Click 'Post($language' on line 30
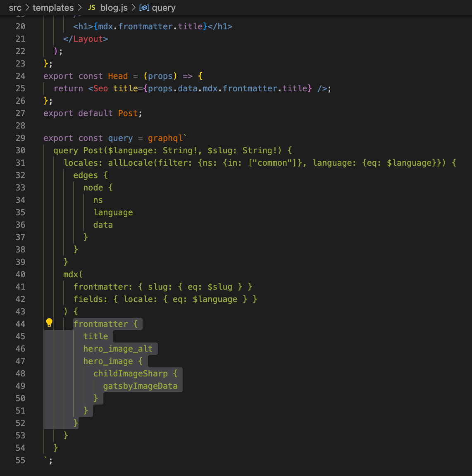 tap(118, 150)
